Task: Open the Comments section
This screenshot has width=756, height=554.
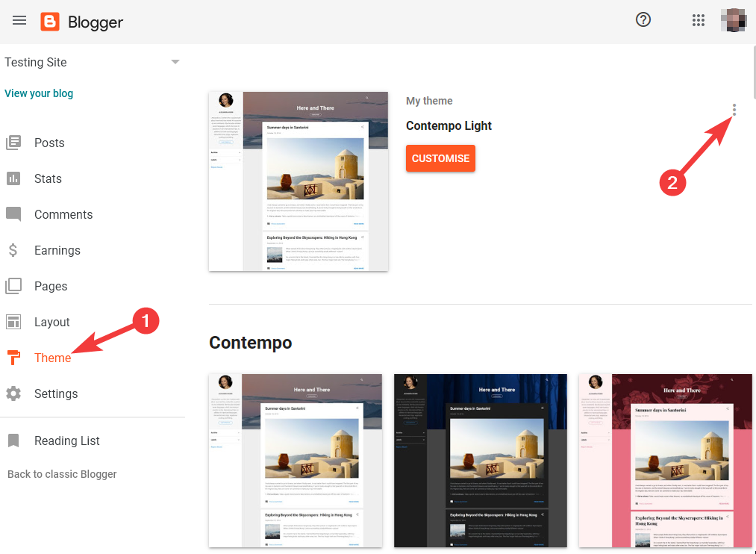Action: point(63,214)
